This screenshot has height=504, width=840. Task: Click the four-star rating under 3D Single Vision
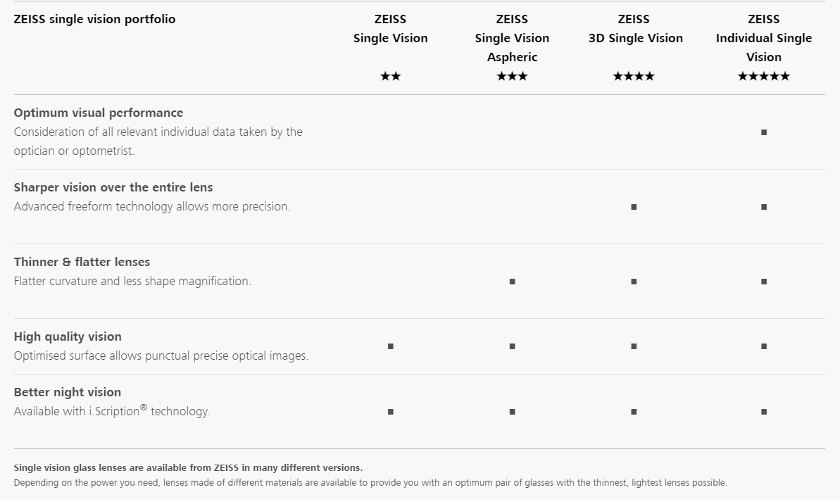[634, 76]
